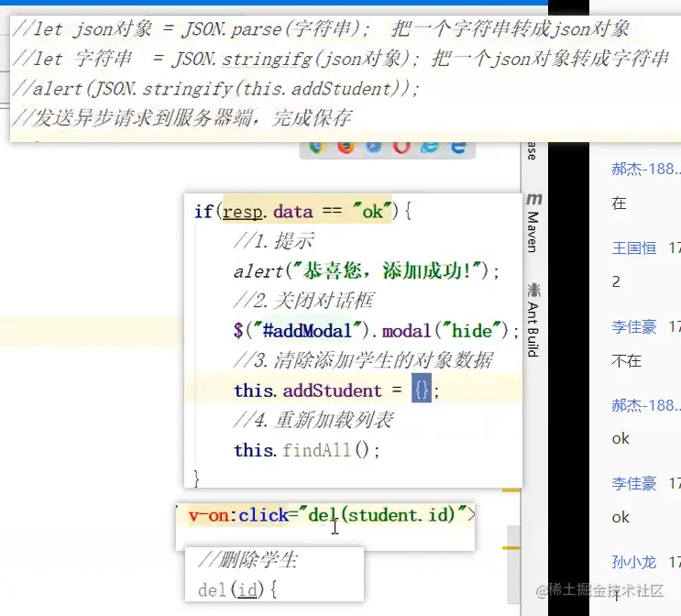This screenshot has width=681, height=616.
Task: Click the JSON.parse comment line
Action: pos(321,29)
